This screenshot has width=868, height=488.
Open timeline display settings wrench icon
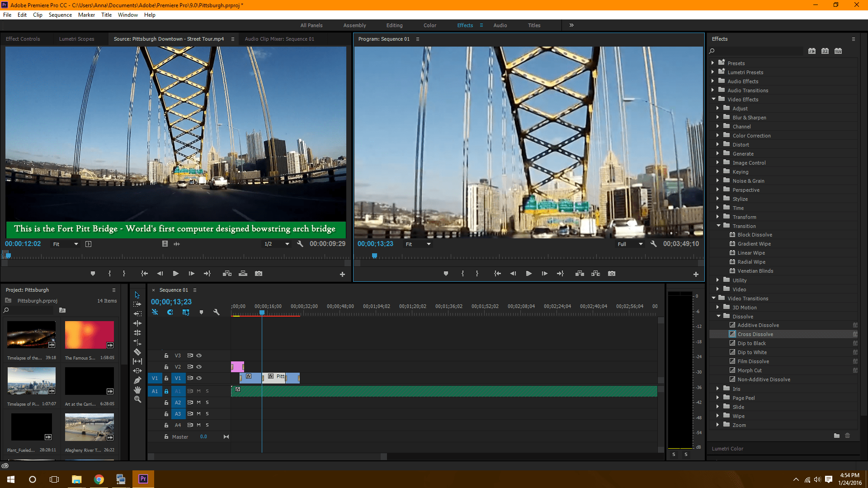point(216,312)
